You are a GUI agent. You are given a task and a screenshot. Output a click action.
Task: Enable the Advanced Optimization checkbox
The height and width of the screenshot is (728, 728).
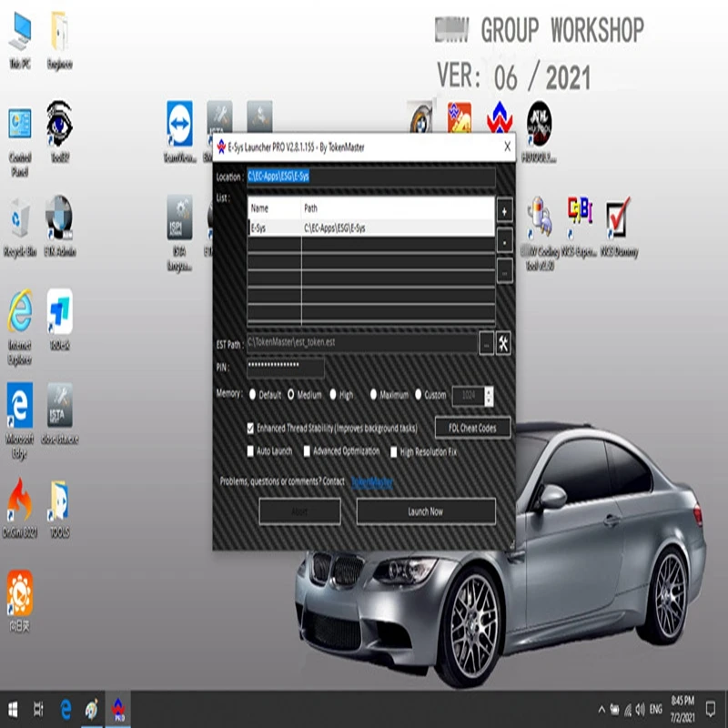coord(307,451)
